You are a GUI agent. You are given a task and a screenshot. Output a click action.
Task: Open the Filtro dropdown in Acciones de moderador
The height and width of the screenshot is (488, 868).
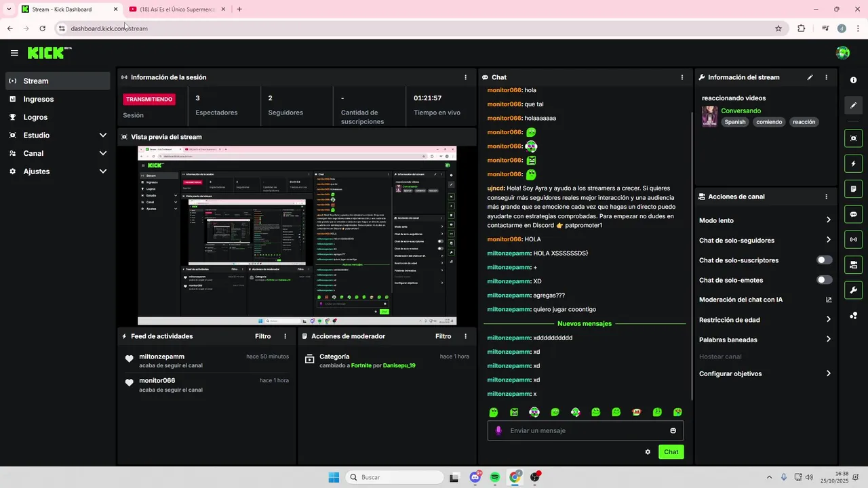pos(443,336)
